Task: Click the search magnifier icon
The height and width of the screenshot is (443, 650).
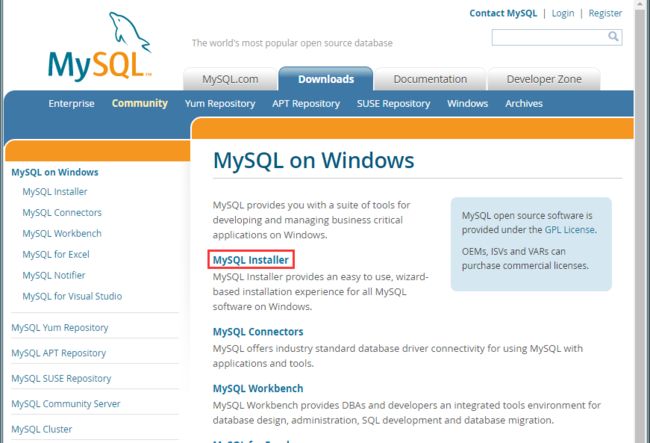Action: pyautogui.click(x=613, y=36)
